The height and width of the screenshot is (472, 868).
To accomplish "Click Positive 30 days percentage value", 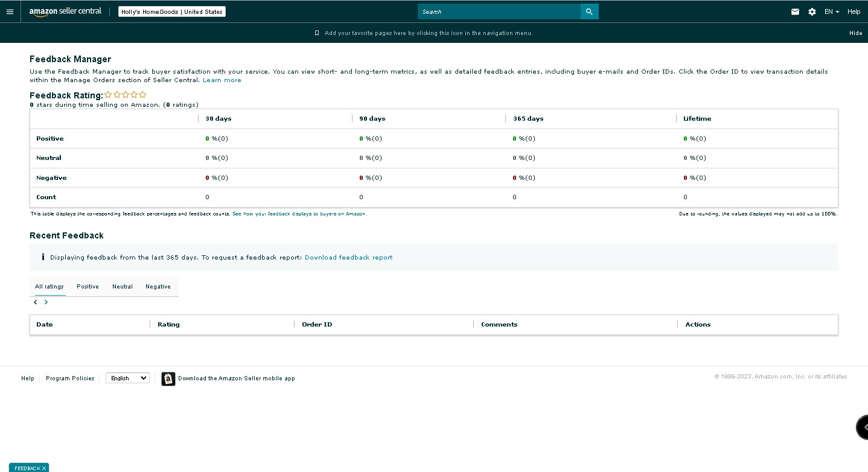I will (x=217, y=138).
